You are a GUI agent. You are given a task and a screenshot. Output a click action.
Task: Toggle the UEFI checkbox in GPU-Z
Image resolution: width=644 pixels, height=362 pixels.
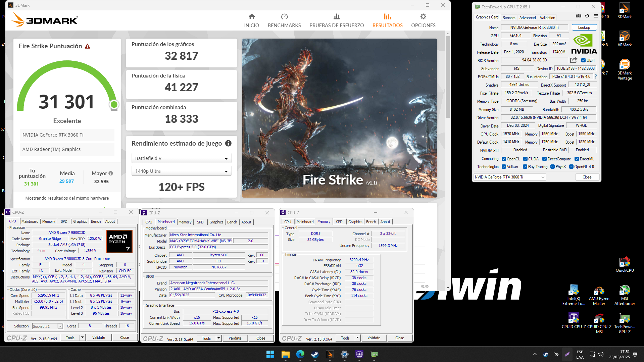coord(583,60)
